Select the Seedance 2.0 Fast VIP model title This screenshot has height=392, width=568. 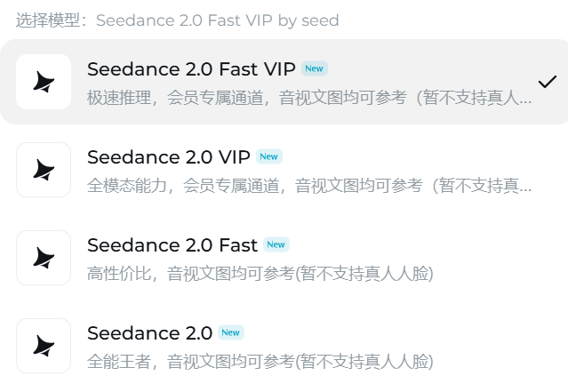[x=192, y=68]
